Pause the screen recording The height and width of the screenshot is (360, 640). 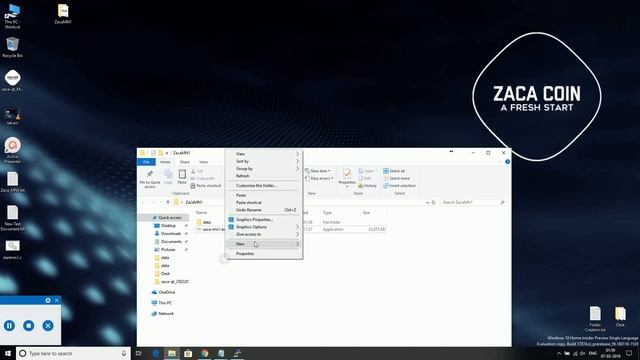pyautogui.click(x=9, y=326)
